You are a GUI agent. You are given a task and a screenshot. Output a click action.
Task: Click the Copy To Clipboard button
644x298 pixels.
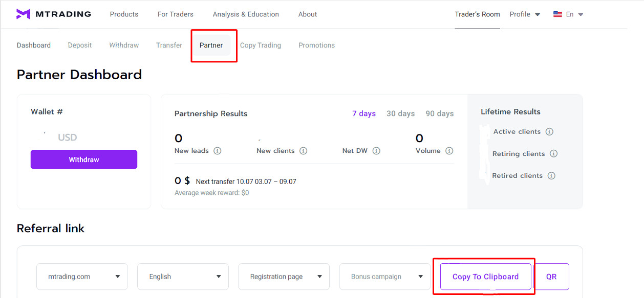(x=485, y=277)
